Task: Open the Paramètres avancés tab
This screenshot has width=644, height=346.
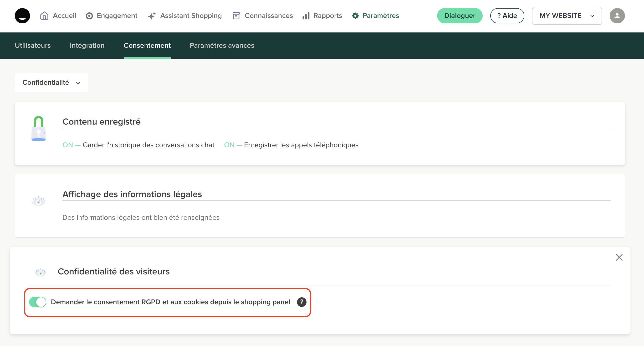Action: point(222,46)
